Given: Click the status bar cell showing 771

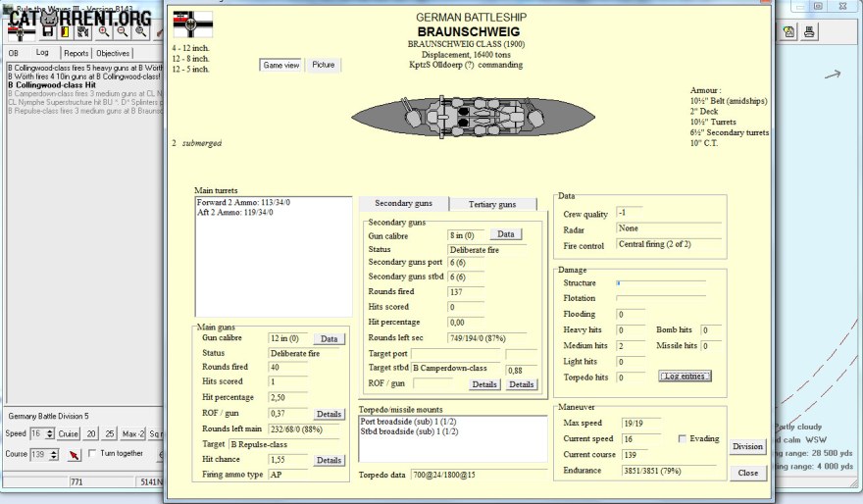Looking at the screenshot, I should click(102, 482).
